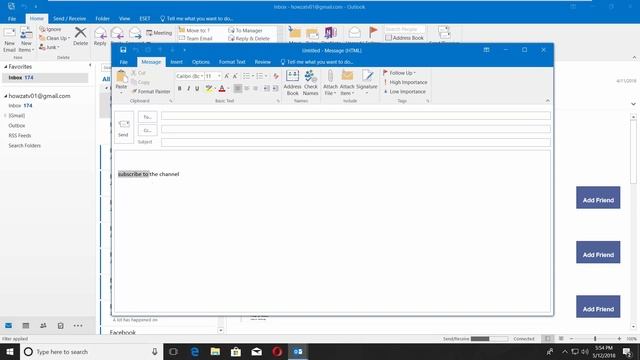Select Inbox 174 under Favorites
Screen dimensions: 640x360
pos(45,78)
